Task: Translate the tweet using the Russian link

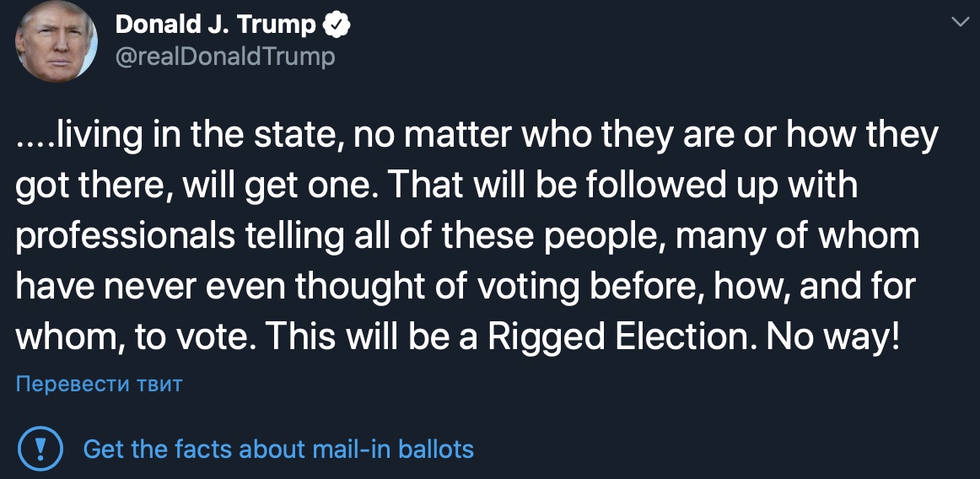Action: [x=100, y=385]
